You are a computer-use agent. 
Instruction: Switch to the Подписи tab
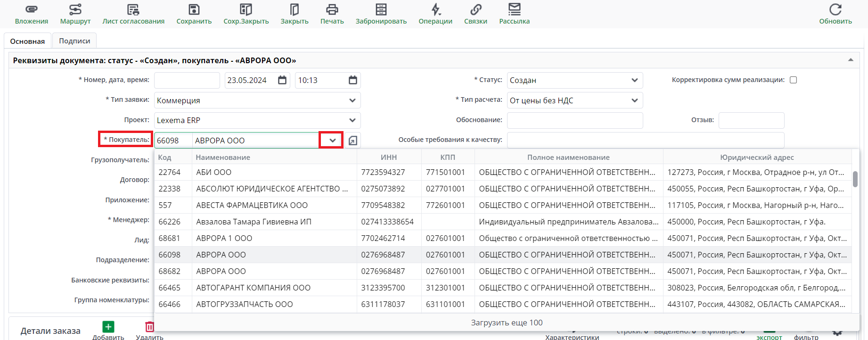click(74, 41)
